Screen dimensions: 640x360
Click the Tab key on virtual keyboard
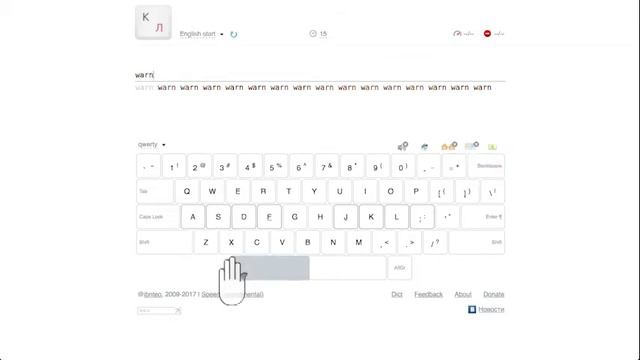click(x=155, y=191)
